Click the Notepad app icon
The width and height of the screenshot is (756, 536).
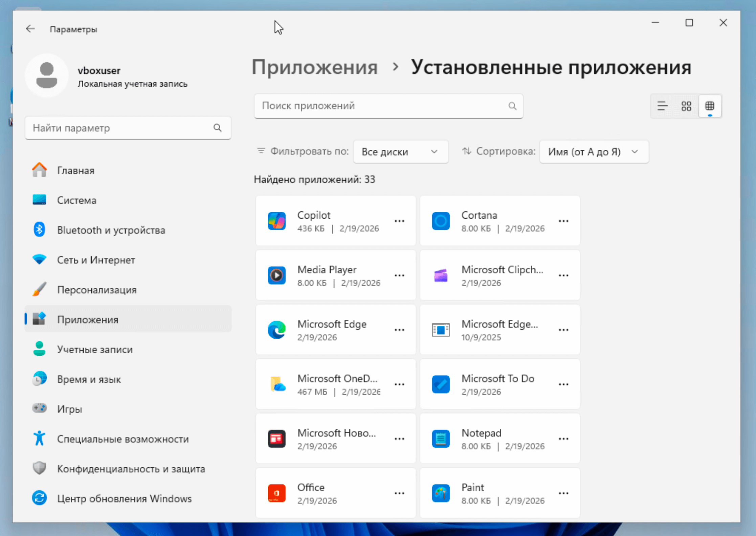click(441, 439)
